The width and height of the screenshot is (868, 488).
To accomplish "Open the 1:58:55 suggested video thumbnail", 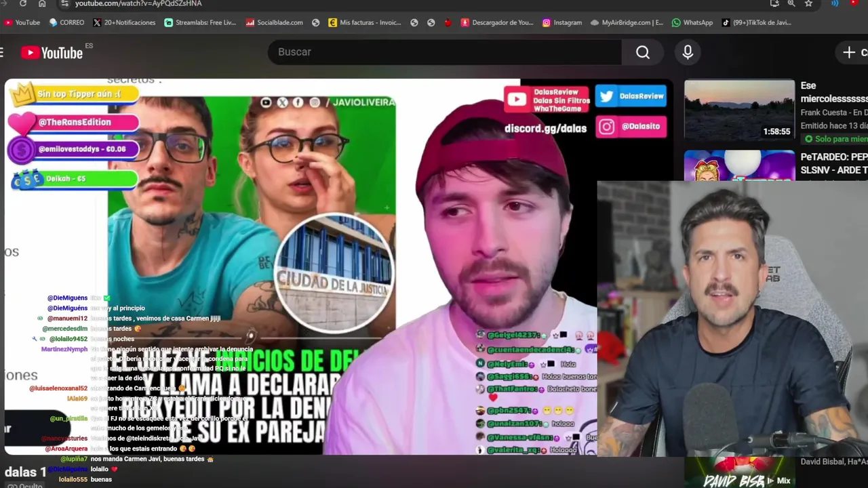I will coord(739,110).
